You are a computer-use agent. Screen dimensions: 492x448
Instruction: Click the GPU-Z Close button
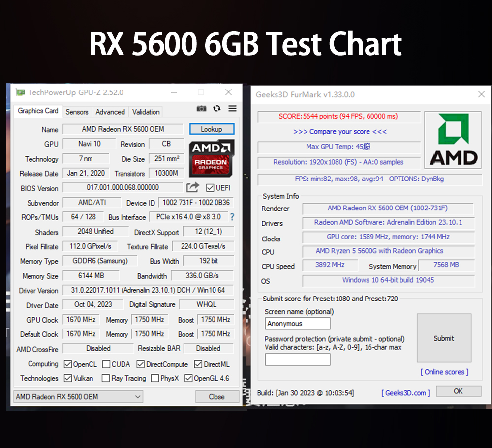click(217, 396)
